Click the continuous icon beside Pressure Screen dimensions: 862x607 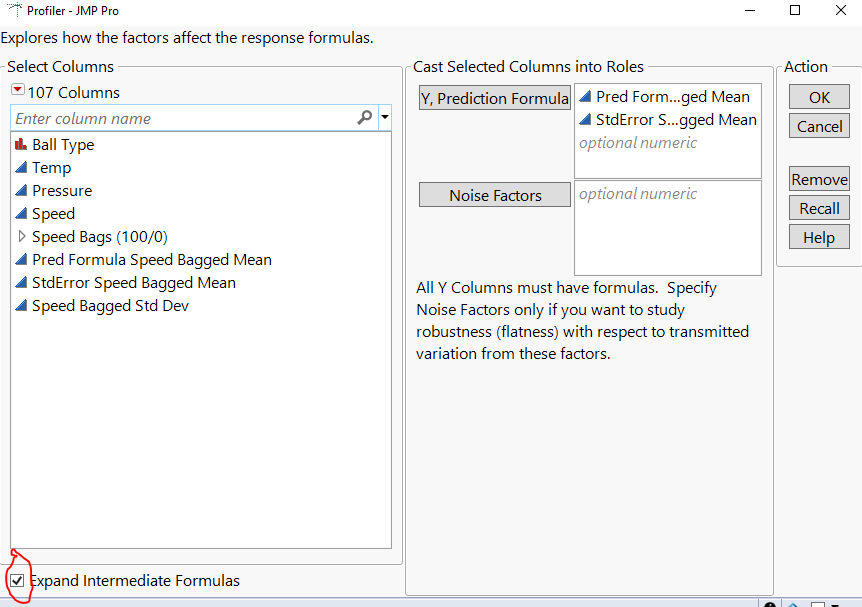tap(22, 191)
